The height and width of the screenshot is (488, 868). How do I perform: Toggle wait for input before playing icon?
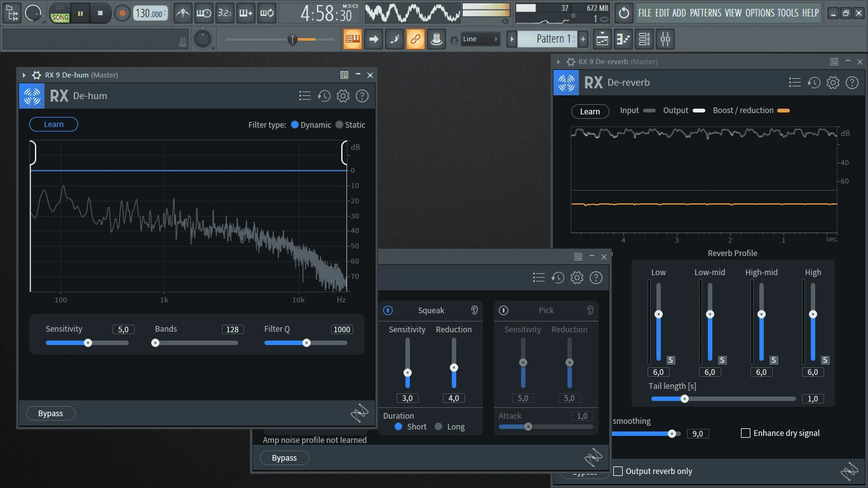click(x=204, y=12)
